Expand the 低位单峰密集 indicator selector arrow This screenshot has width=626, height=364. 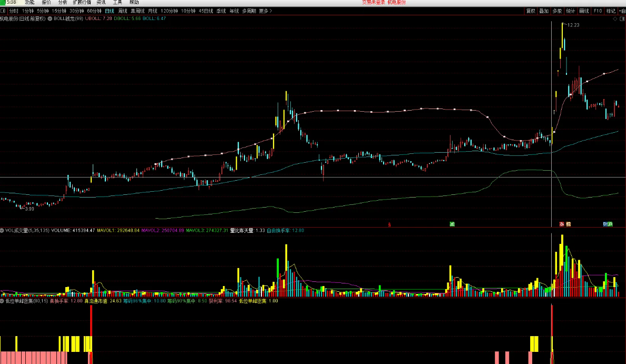click(2, 301)
